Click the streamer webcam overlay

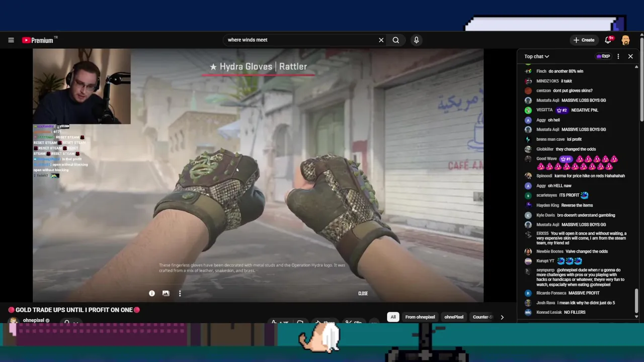[x=82, y=86]
